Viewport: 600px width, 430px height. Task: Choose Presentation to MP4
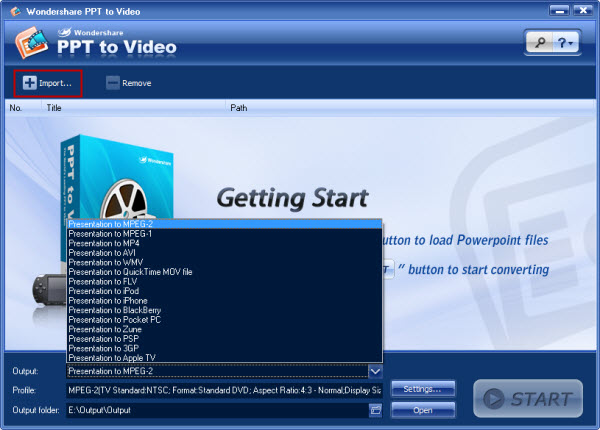225,243
